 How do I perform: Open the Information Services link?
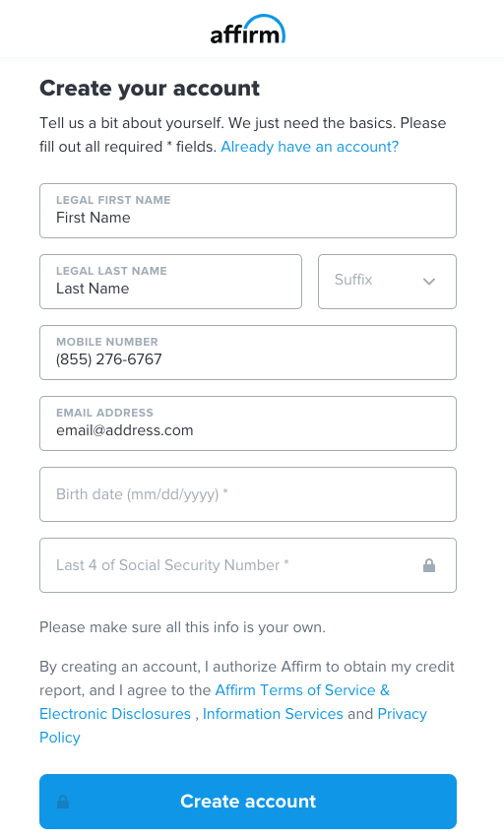[x=273, y=714]
